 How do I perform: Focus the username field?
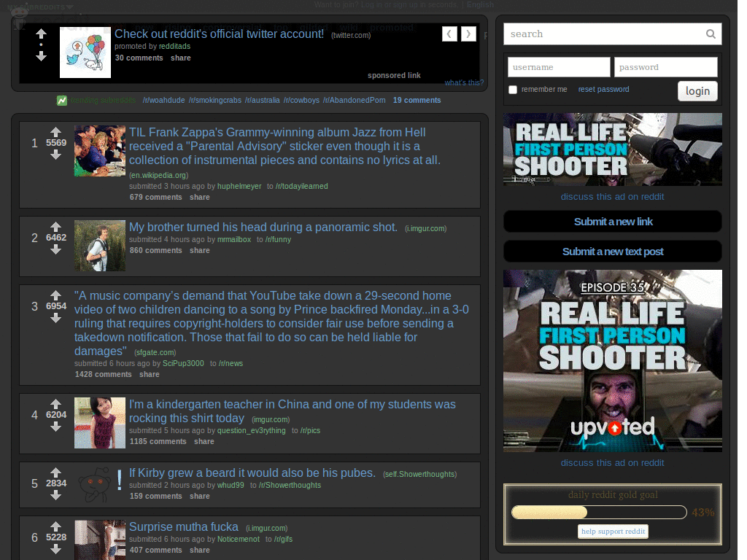click(x=559, y=67)
